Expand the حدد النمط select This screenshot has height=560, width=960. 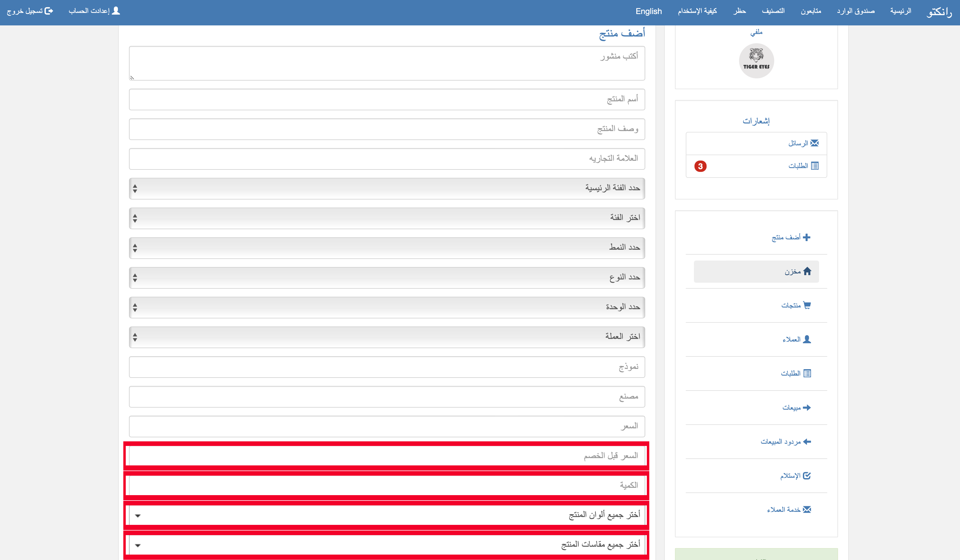coord(387,248)
